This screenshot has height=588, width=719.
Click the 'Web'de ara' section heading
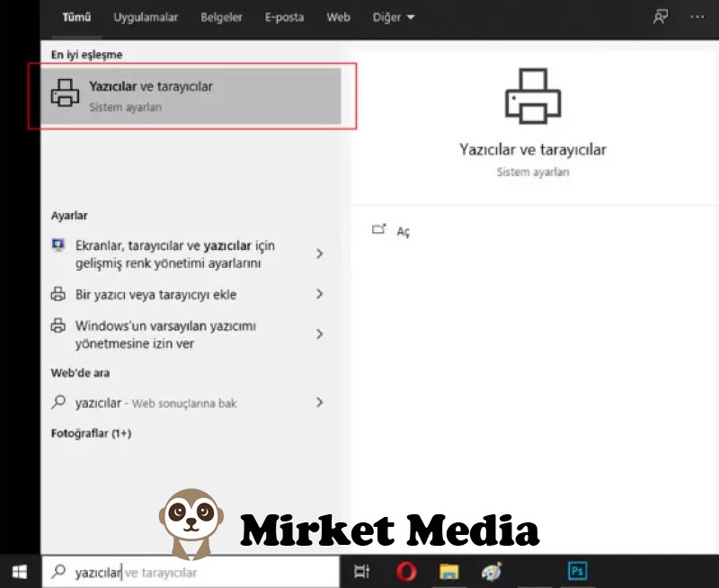(80, 373)
